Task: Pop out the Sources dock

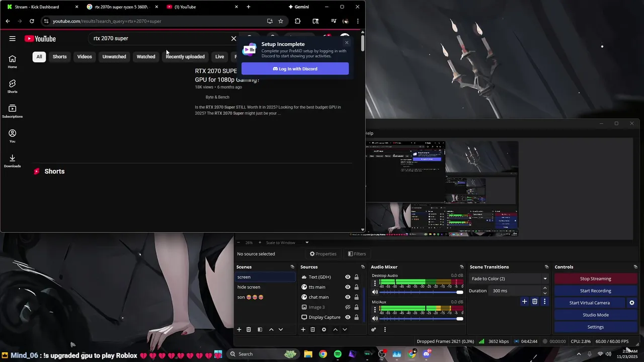Action: tap(363, 267)
